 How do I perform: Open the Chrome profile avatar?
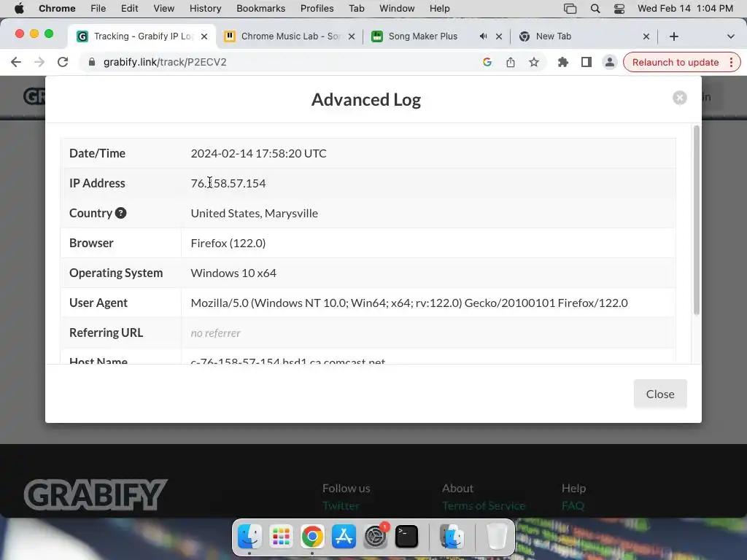[x=609, y=62]
